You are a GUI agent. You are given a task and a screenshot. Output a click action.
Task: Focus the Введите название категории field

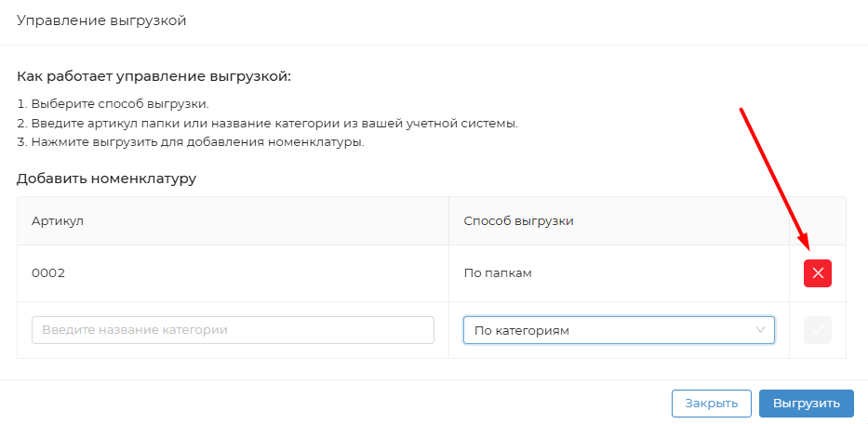(x=233, y=330)
